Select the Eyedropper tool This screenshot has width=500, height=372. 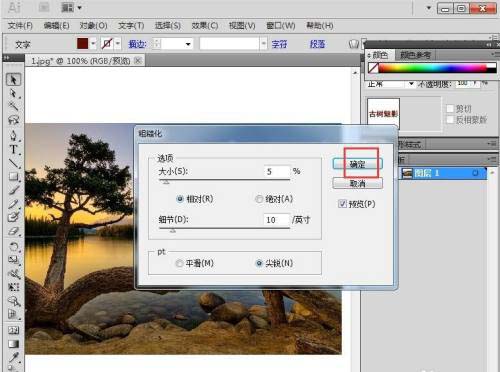tap(13, 358)
